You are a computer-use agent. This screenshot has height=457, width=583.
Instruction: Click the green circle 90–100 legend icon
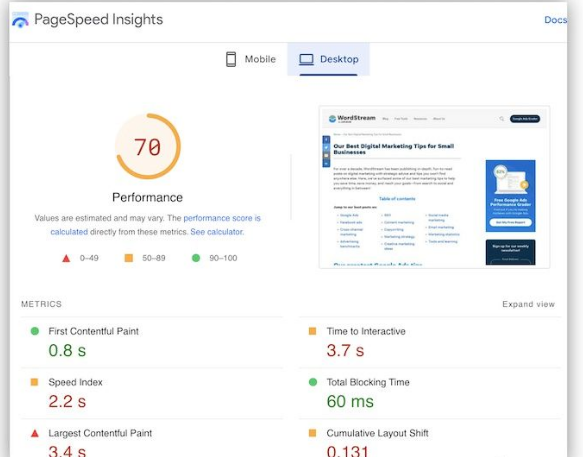[x=196, y=258]
